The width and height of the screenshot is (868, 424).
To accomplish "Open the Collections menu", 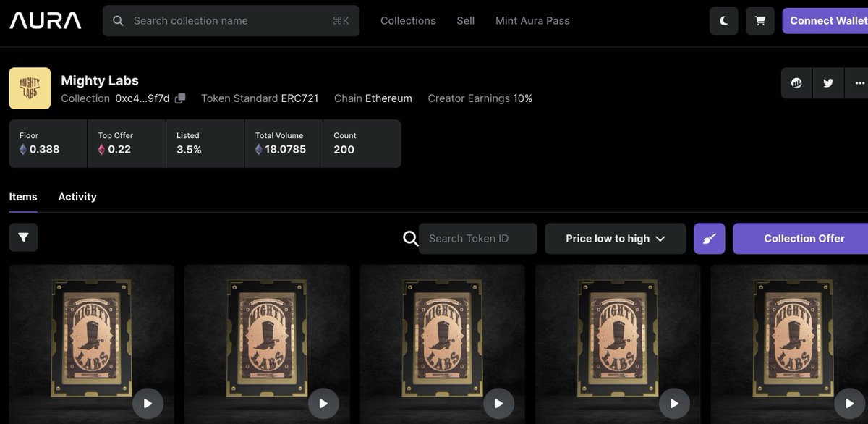I will pos(408,21).
